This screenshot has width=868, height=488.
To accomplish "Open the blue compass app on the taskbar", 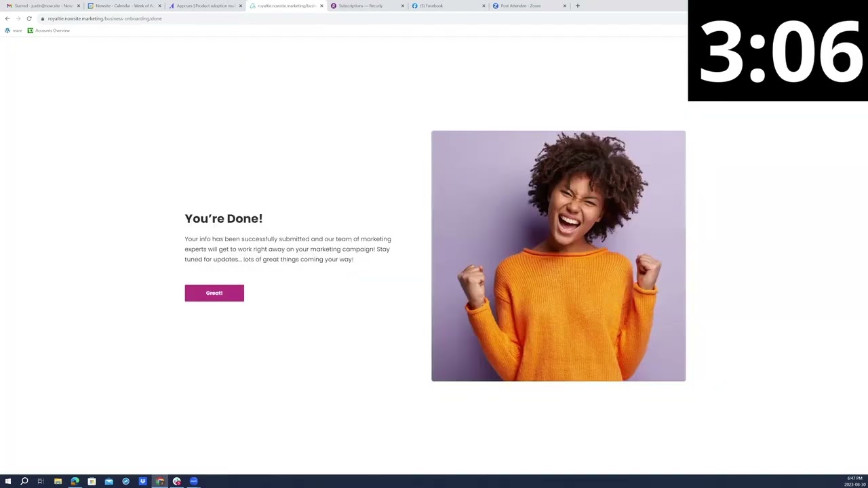I will (125, 481).
